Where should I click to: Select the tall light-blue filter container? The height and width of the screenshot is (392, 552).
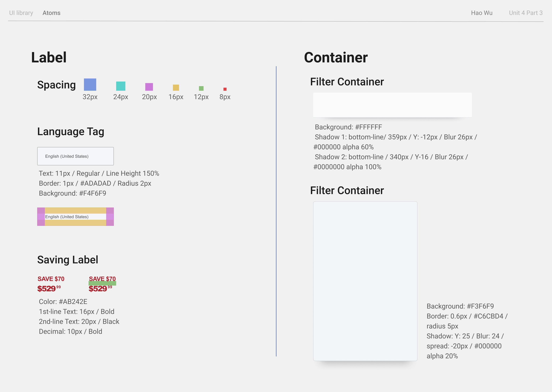pos(365,281)
